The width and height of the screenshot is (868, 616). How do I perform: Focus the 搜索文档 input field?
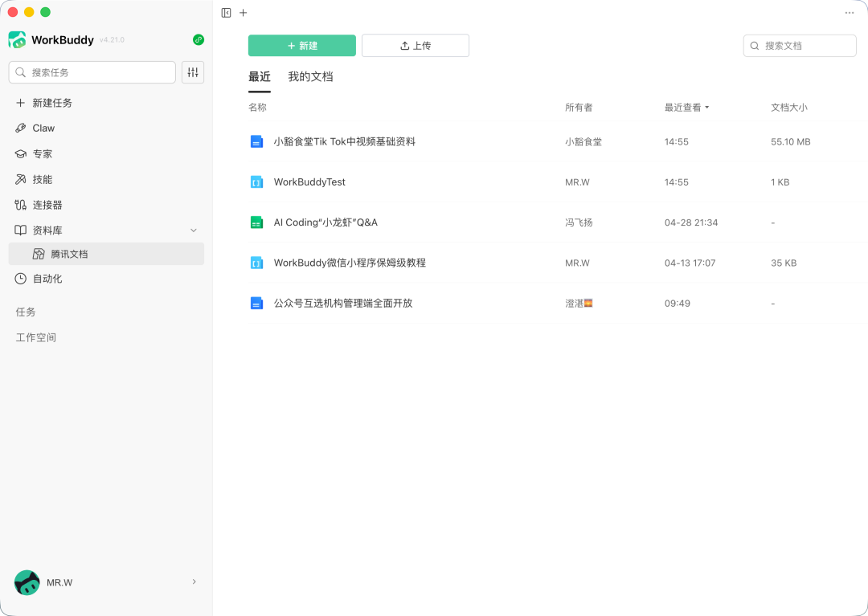(x=800, y=46)
